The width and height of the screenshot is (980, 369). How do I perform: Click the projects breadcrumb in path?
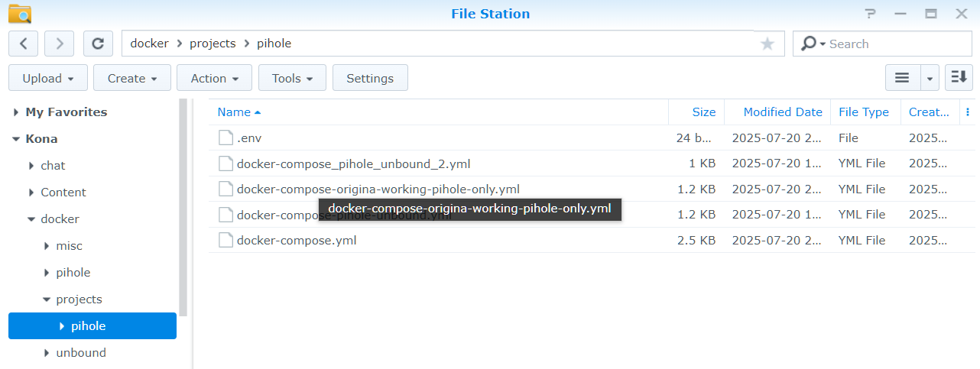tap(213, 44)
